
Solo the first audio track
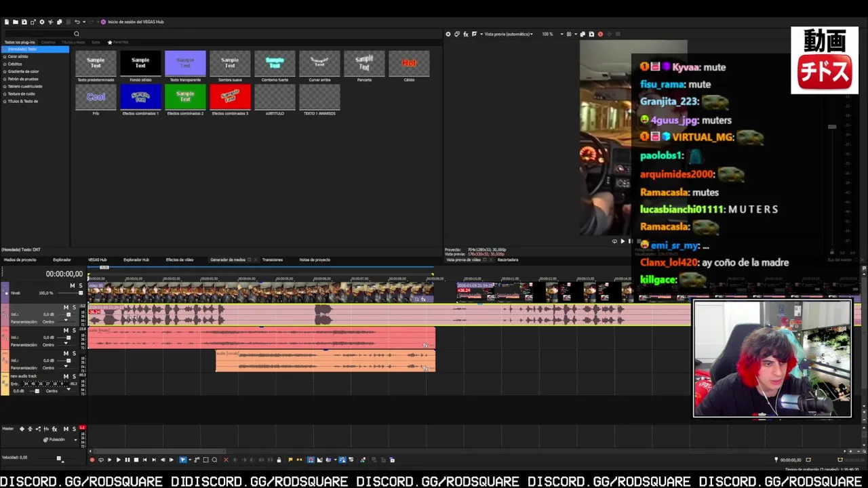(x=74, y=308)
